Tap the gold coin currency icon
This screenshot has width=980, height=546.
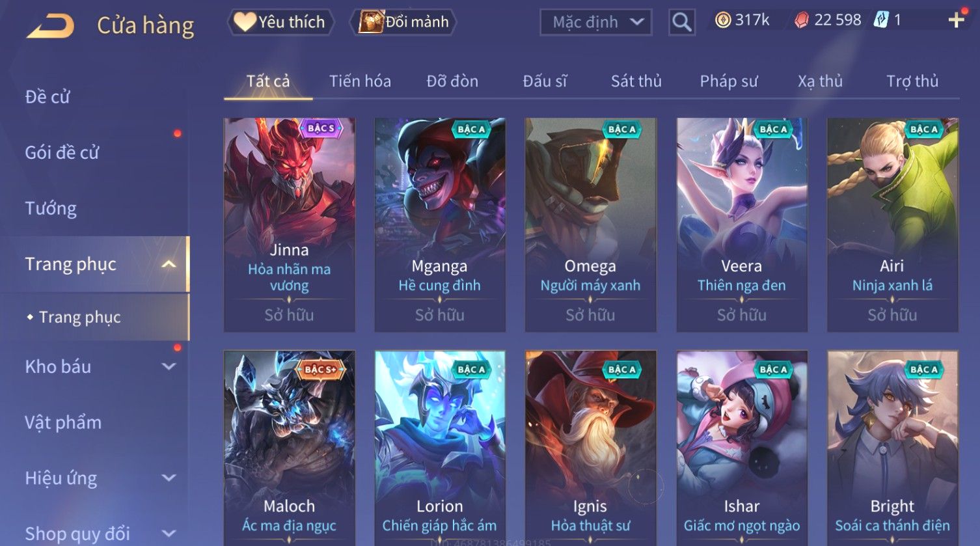pyautogui.click(x=722, y=20)
